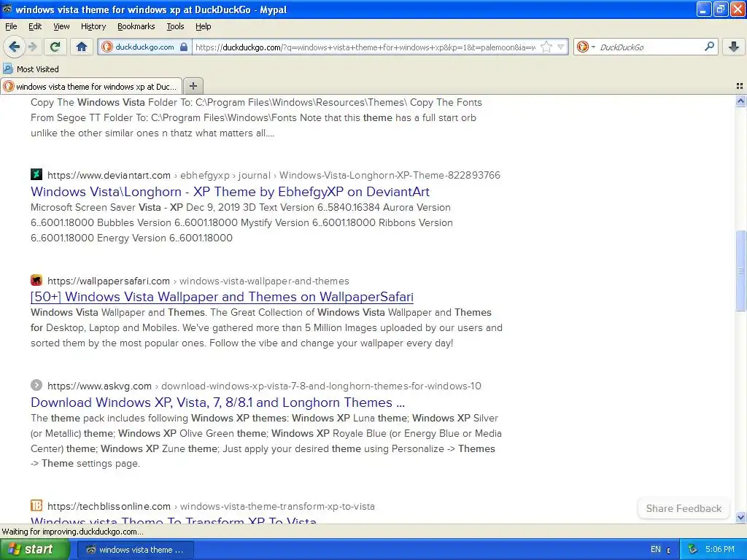The height and width of the screenshot is (560, 747).
Task: Open the URL history dropdown arrow
Action: (x=561, y=47)
